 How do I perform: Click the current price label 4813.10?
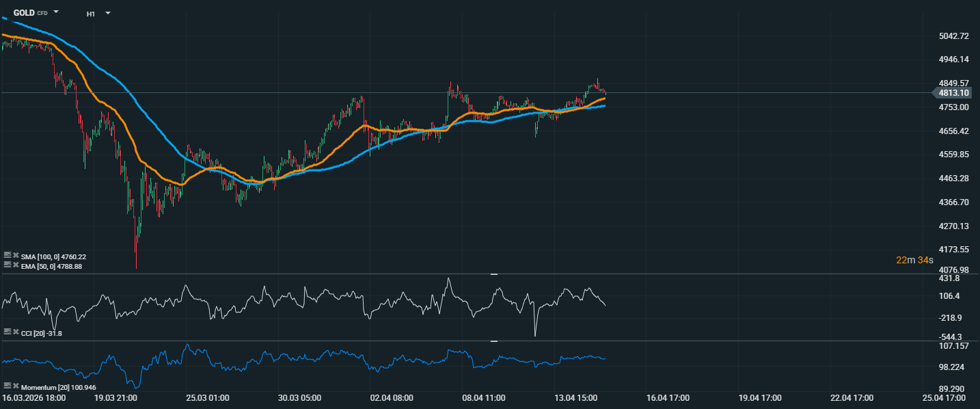click(x=954, y=93)
